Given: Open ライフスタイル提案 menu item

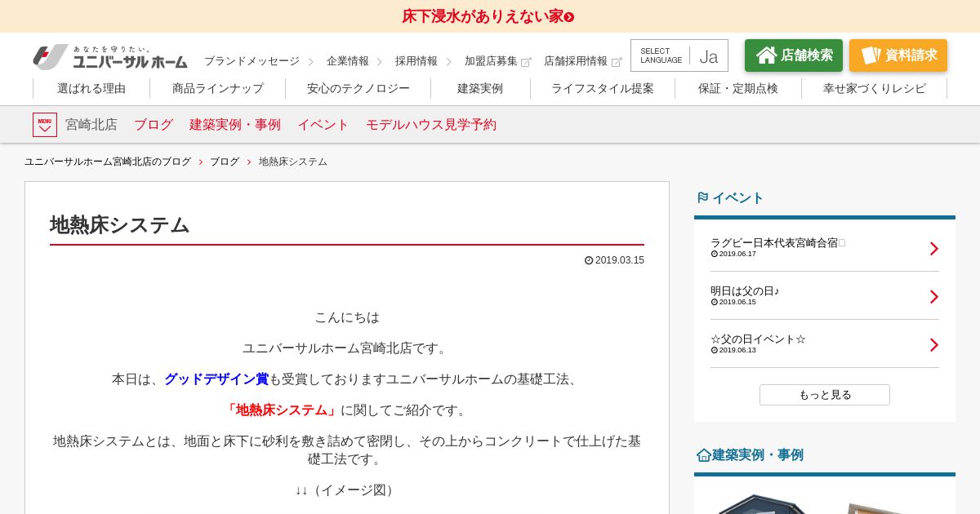Looking at the screenshot, I should 603,88.
